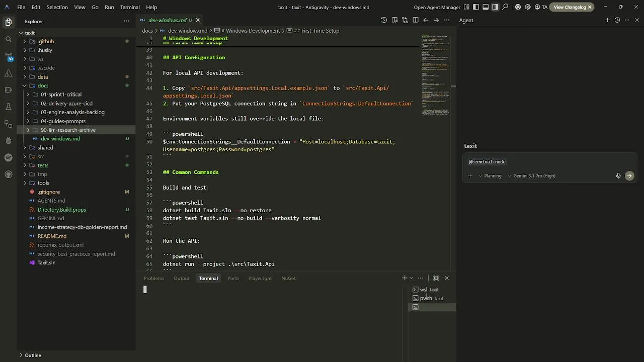Open the Search view in the activity bar

click(9, 39)
